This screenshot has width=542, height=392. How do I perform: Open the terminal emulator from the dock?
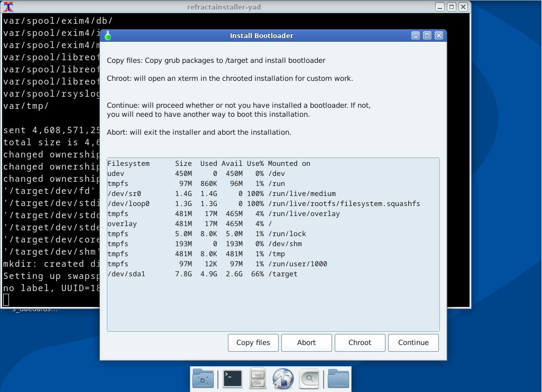pyautogui.click(x=232, y=379)
